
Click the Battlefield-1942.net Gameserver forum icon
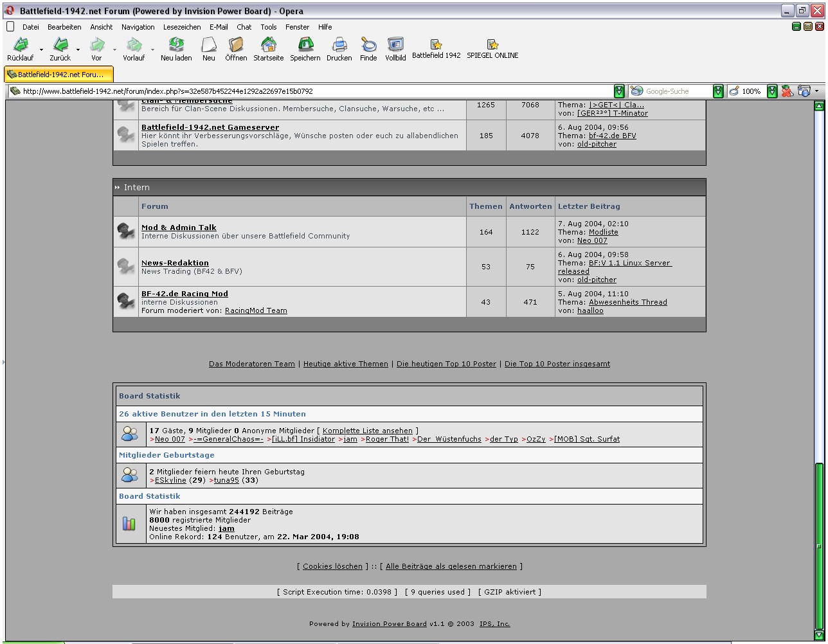coord(126,135)
